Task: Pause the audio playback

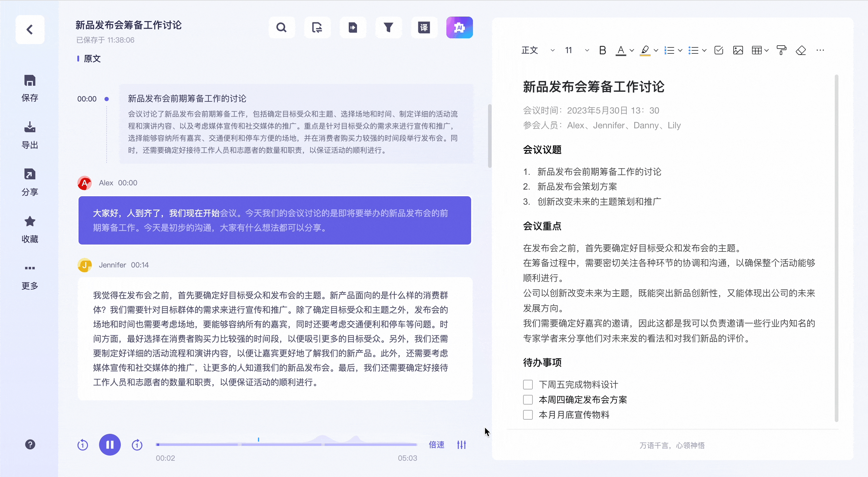Action: (110, 445)
